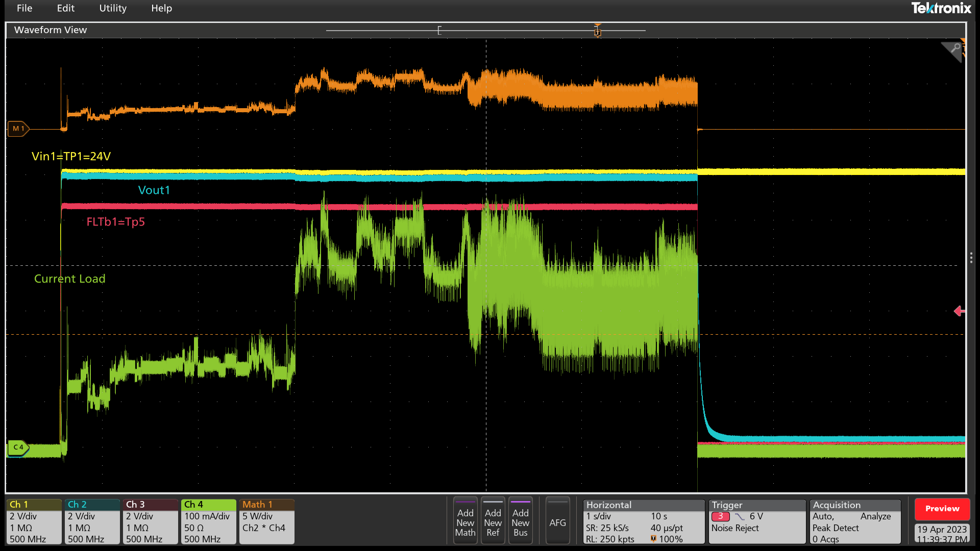Viewport: 980px width, 551px height.
Task: Toggle the AFG button
Action: pos(557,521)
